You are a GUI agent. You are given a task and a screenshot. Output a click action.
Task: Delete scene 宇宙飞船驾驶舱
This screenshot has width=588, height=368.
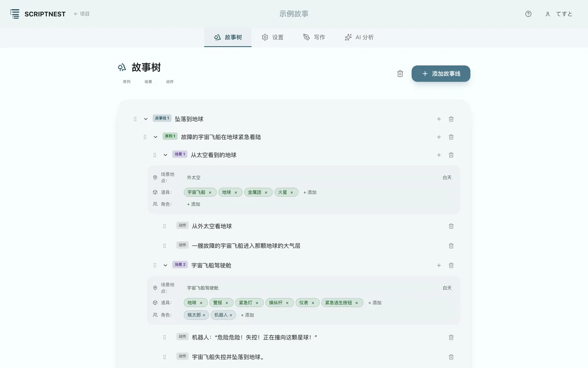coord(451,265)
